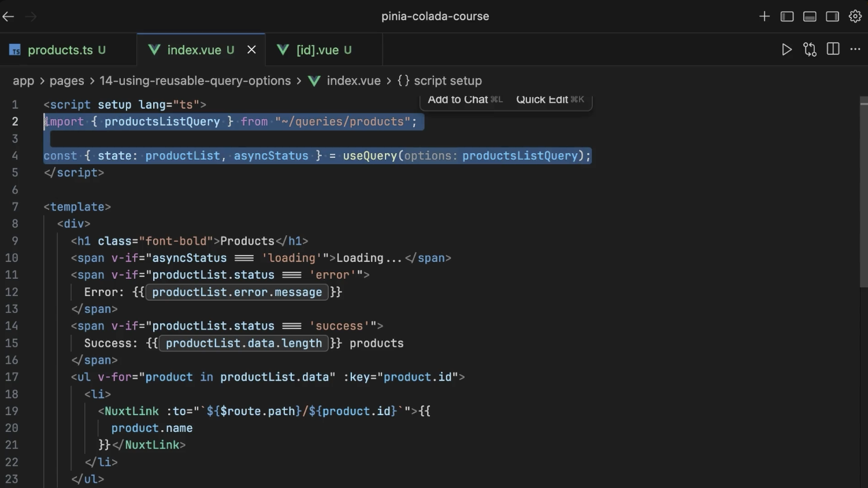868x488 pixels.
Task: Toggle the left sidebar layout icon
Action: click(x=787, y=17)
